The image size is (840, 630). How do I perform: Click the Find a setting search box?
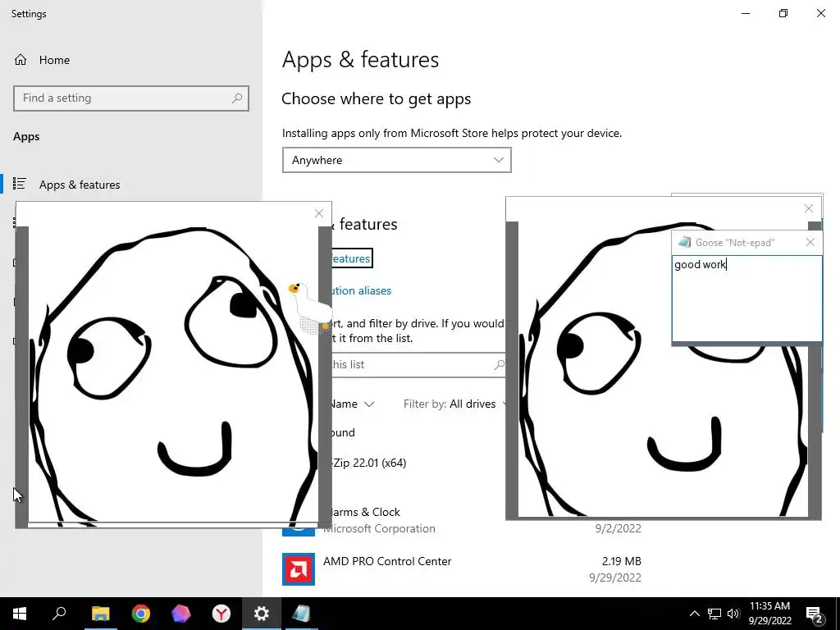(131, 98)
